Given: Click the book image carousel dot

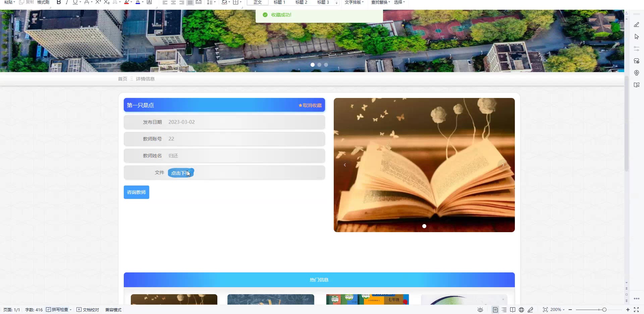Looking at the screenshot, I should (424, 226).
